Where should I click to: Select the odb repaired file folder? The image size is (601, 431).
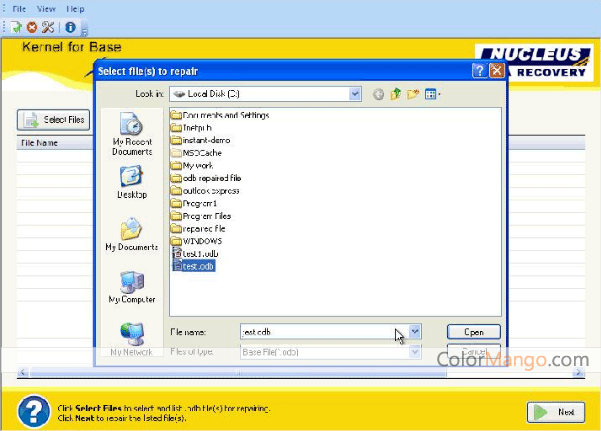click(206, 178)
